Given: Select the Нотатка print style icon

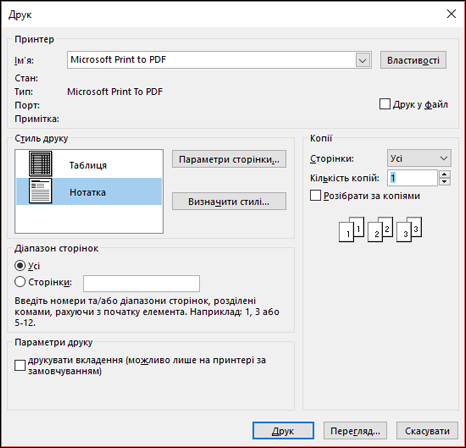Looking at the screenshot, I should (x=40, y=191).
